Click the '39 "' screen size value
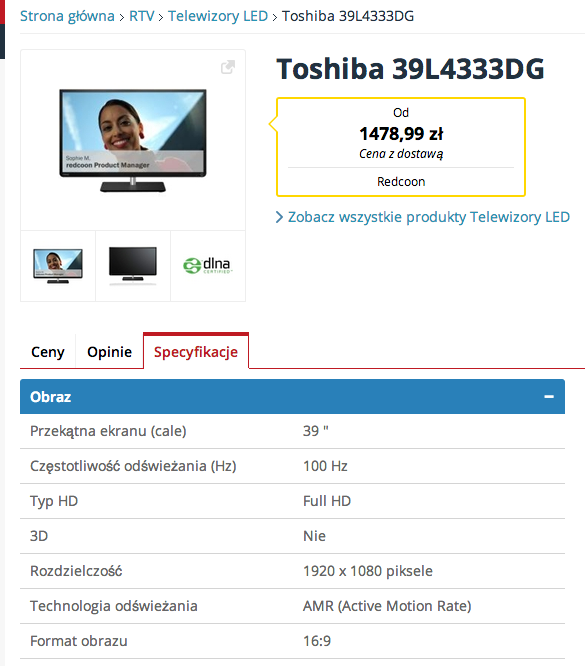 (x=316, y=431)
